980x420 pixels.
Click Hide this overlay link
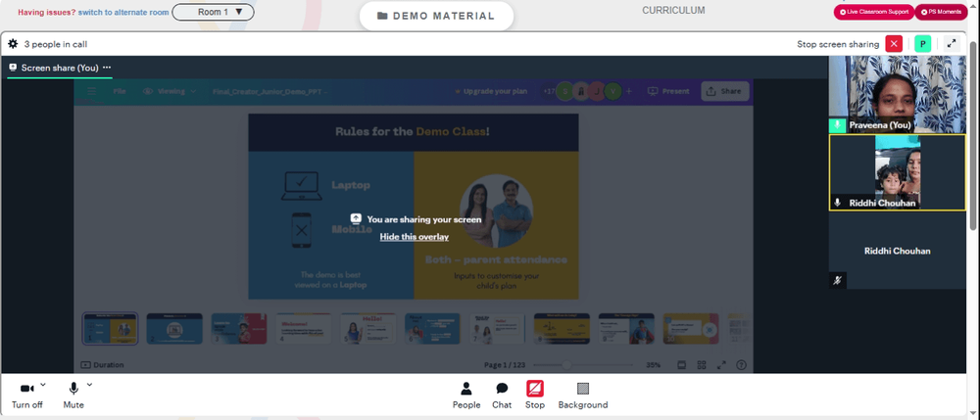click(x=415, y=237)
